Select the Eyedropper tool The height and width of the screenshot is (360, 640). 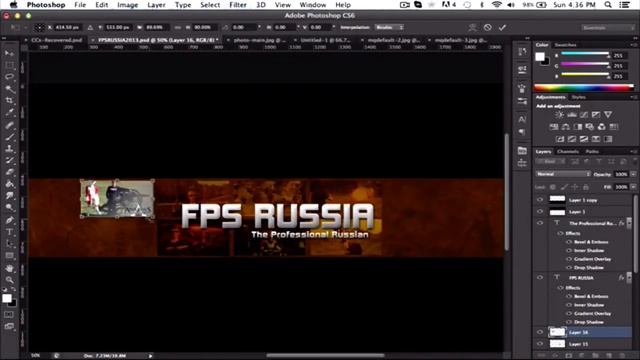click(9, 112)
